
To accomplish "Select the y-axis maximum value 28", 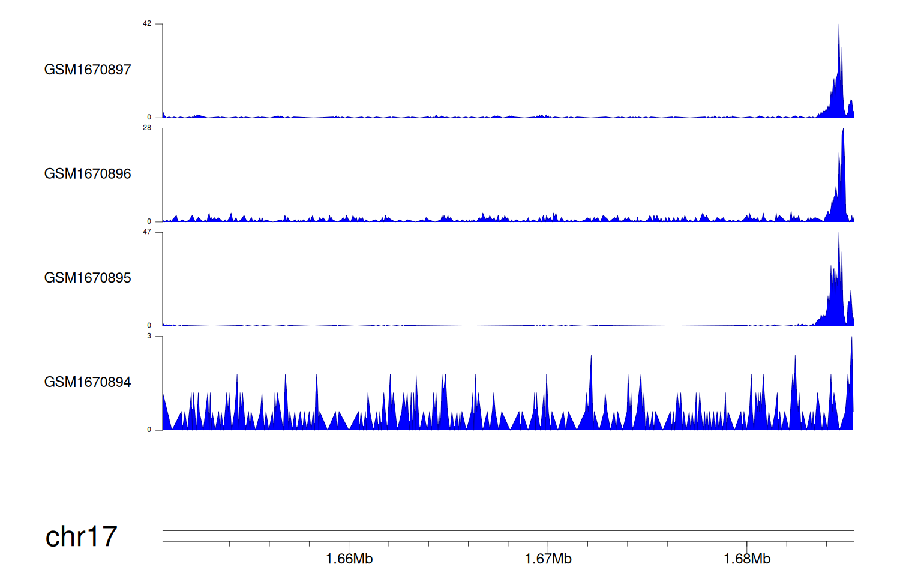I will pyautogui.click(x=147, y=128).
